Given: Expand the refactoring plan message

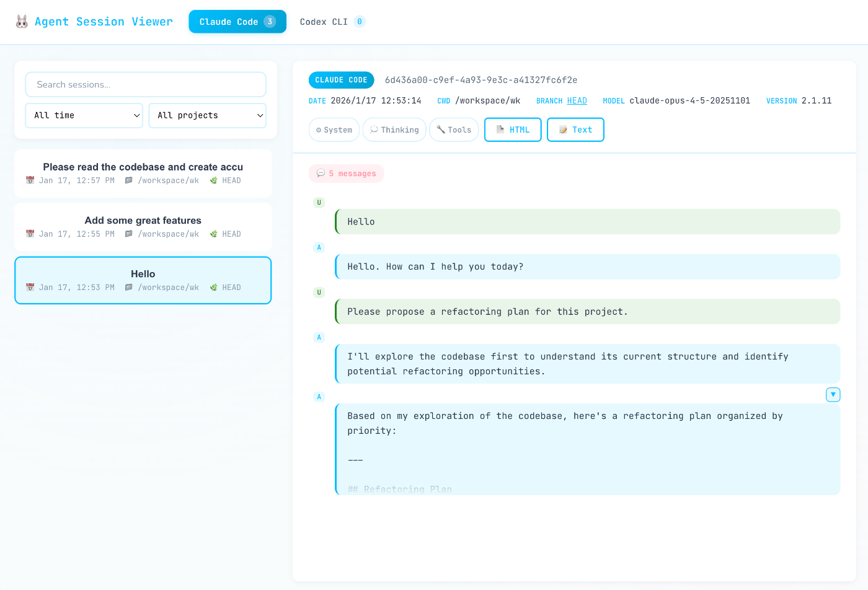Looking at the screenshot, I should (x=833, y=395).
